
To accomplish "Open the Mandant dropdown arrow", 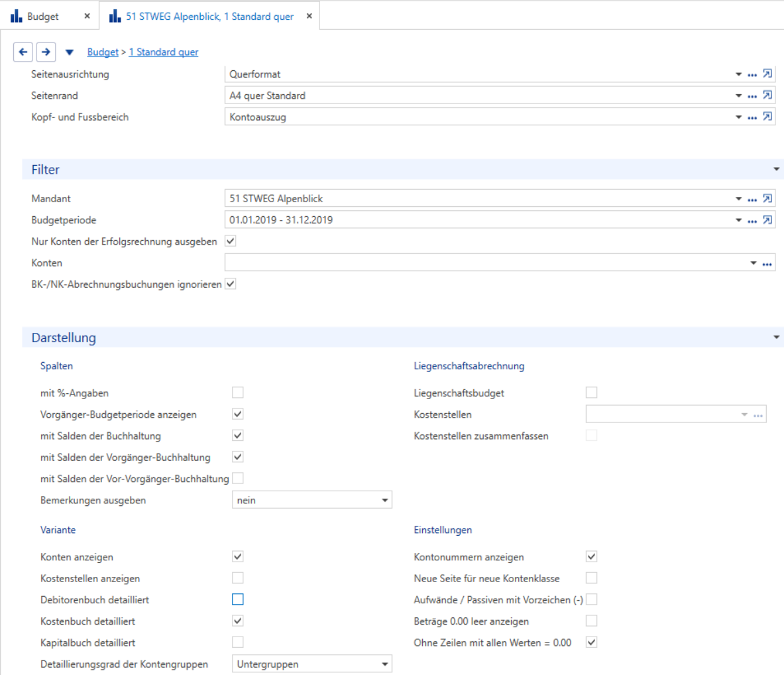I will point(738,199).
